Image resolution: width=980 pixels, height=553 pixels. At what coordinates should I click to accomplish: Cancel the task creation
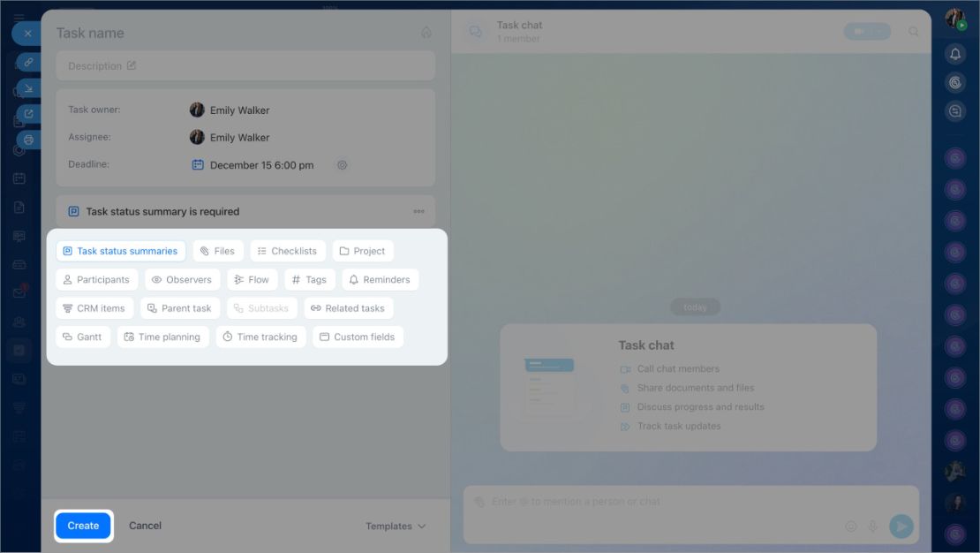coord(145,526)
